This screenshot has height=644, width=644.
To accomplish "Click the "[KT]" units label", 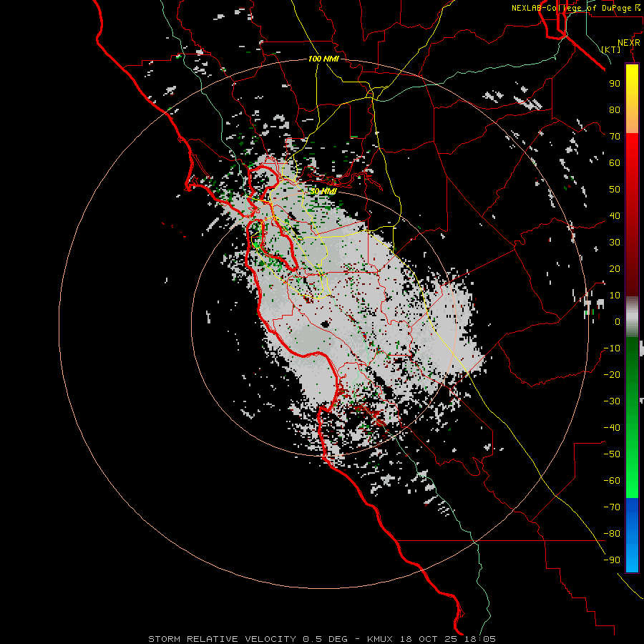I will pyautogui.click(x=611, y=49).
